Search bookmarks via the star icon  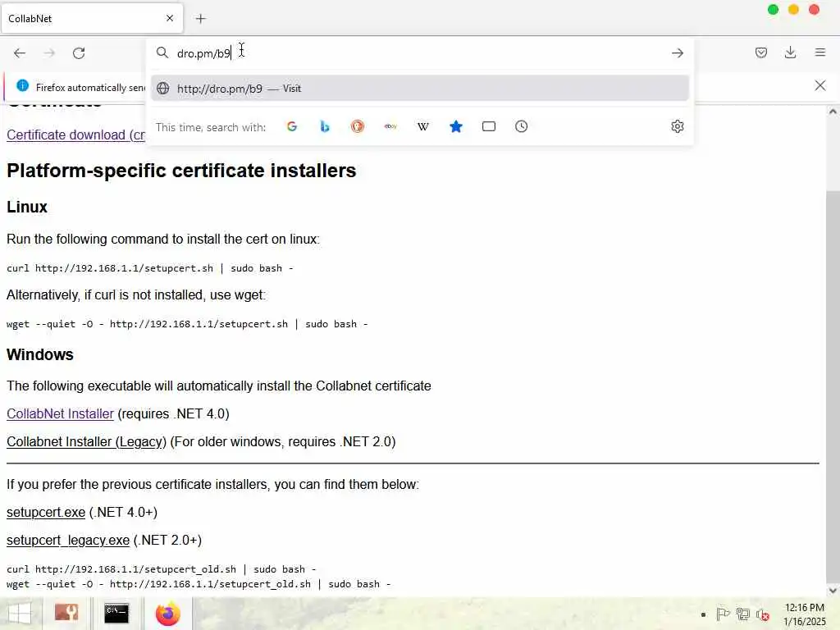pos(456,126)
